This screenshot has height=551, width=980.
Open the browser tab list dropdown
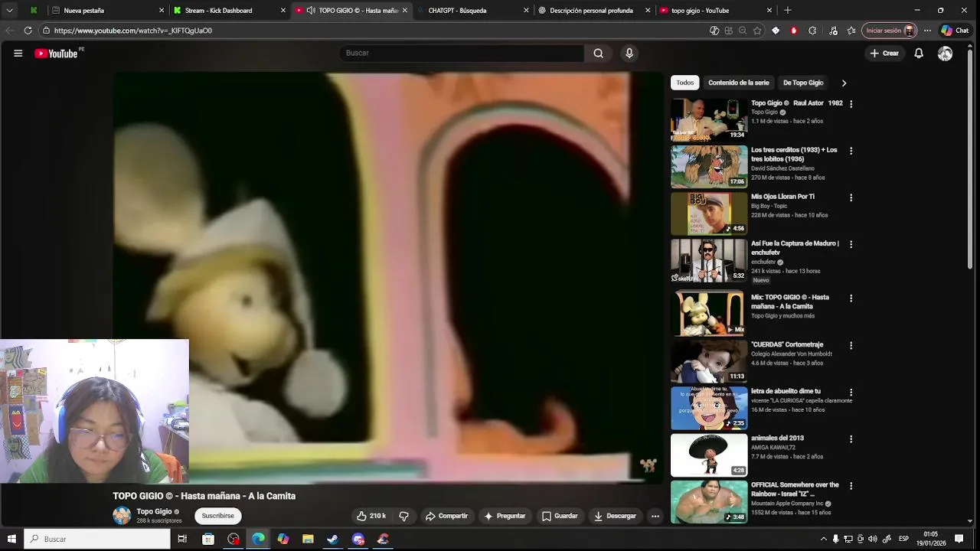(9, 11)
